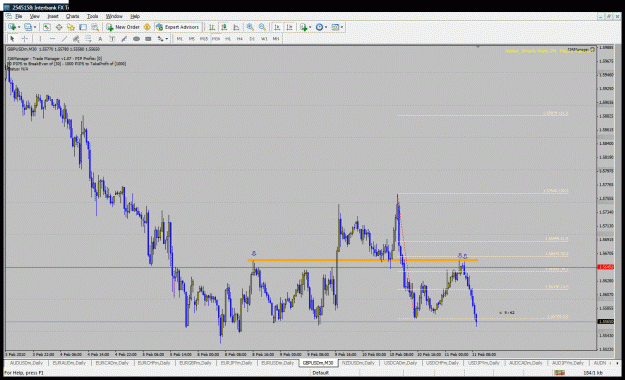This screenshot has height=380, width=625.
Task: Expand the Arrows tool dropdown arrow
Action: (x=166, y=39)
